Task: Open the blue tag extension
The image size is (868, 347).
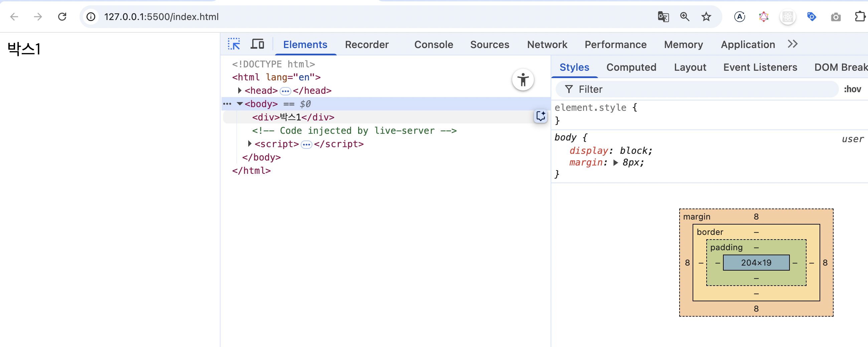Action: [x=812, y=17]
